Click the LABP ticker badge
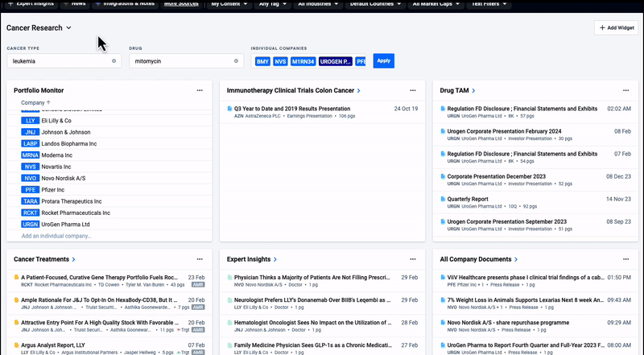644x355 pixels. point(30,144)
